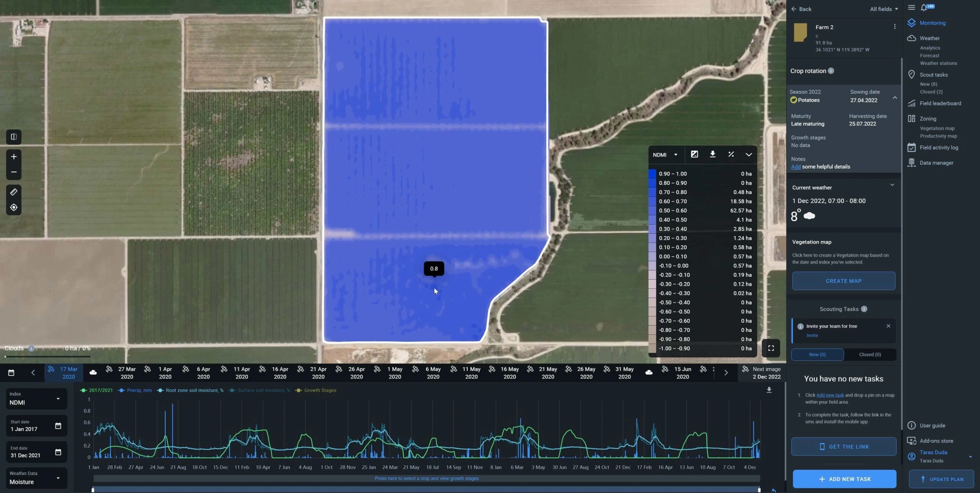980x493 pixels.
Task: Click the Monitoring icon in sidebar
Action: point(912,23)
